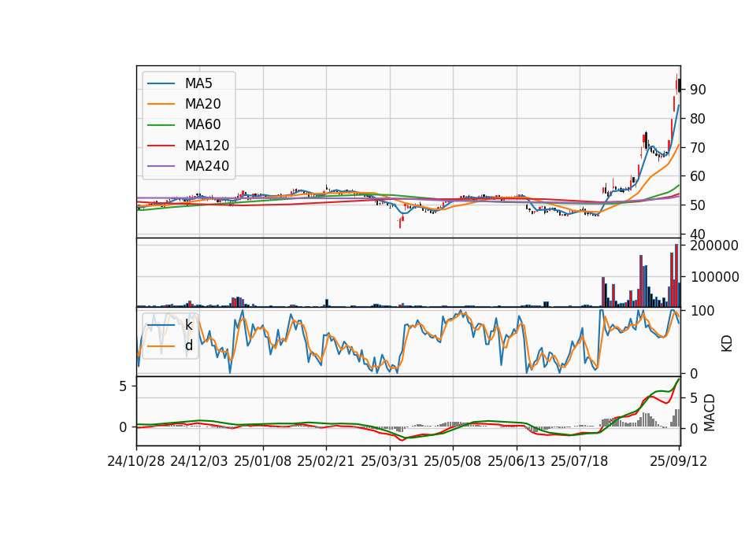
Task: Click the blue MA5 legend line
Action: [x=161, y=83]
